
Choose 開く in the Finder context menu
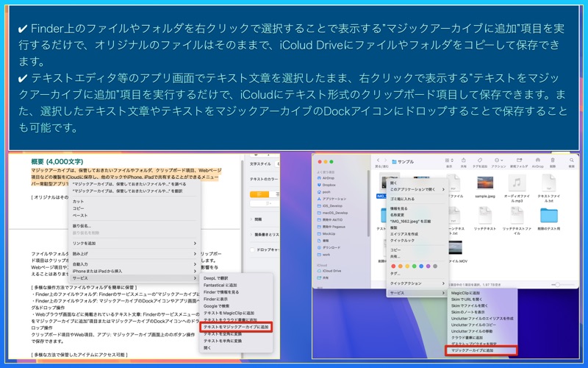[417, 183]
